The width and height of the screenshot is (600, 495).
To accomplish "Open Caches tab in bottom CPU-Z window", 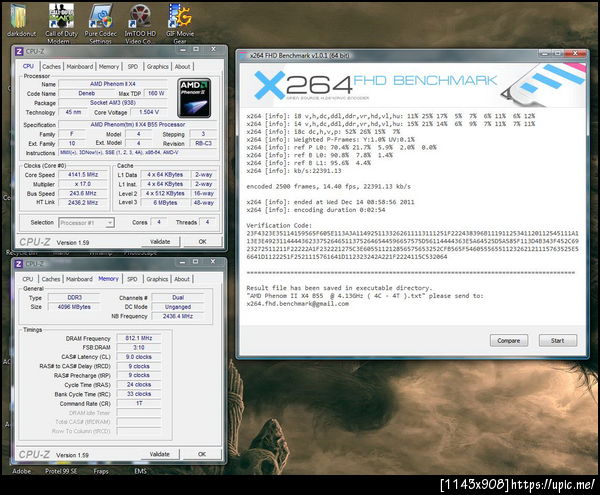I will pyautogui.click(x=51, y=279).
